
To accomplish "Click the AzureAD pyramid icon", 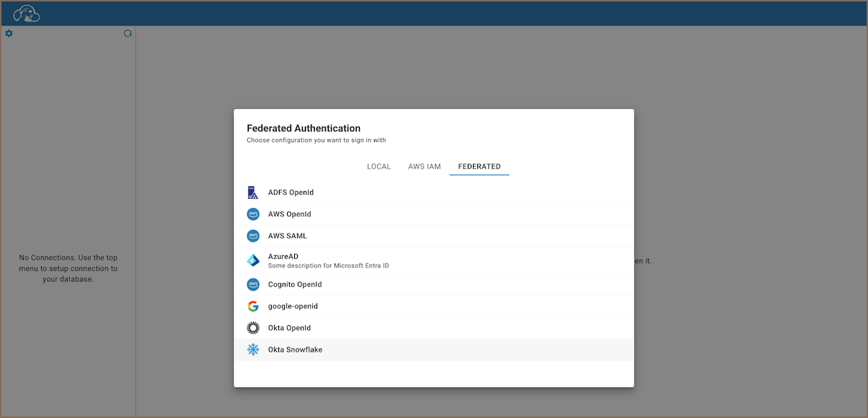I will point(253,260).
